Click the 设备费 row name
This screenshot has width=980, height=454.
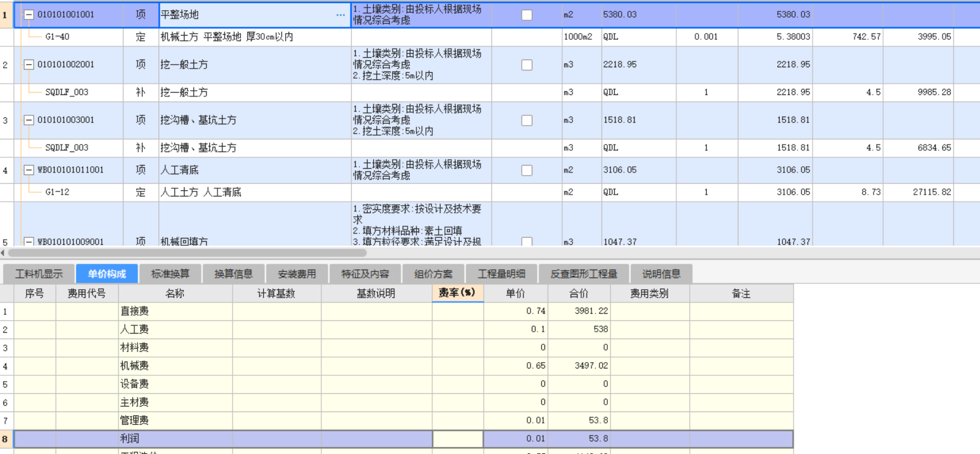[x=134, y=384]
